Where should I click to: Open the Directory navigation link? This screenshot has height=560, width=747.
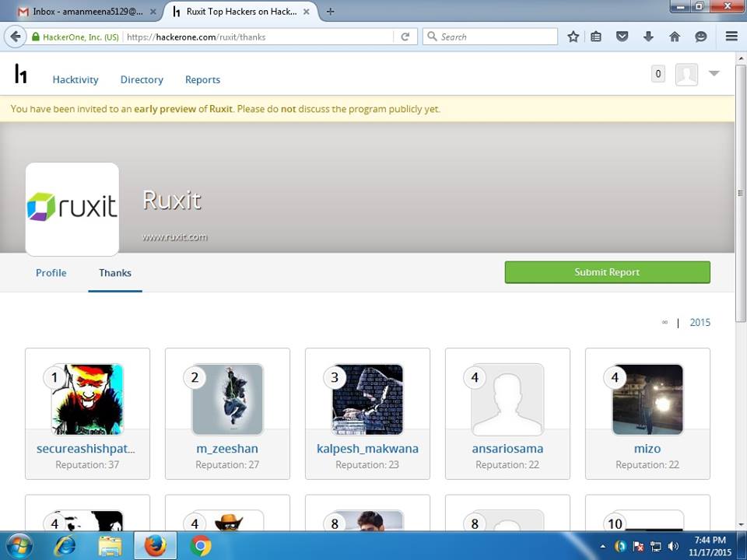(142, 79)
